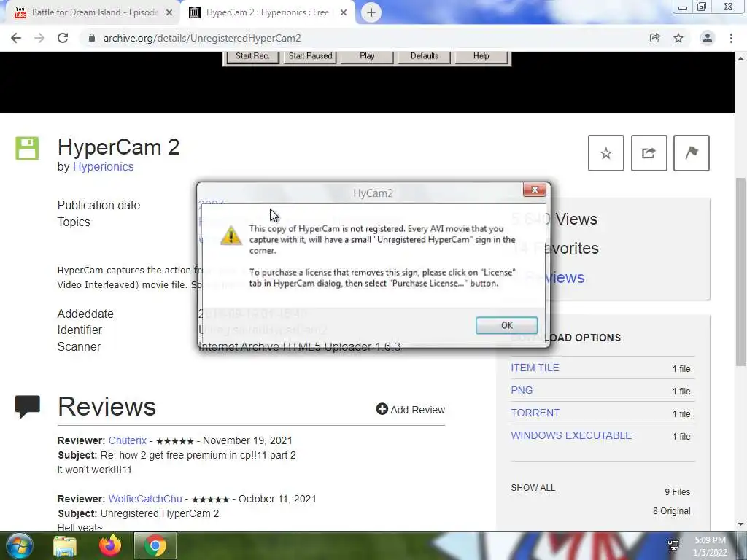Screen dimensions: 747x560
Task: Click the '9 Files' text
Action: tap(678, 492)
